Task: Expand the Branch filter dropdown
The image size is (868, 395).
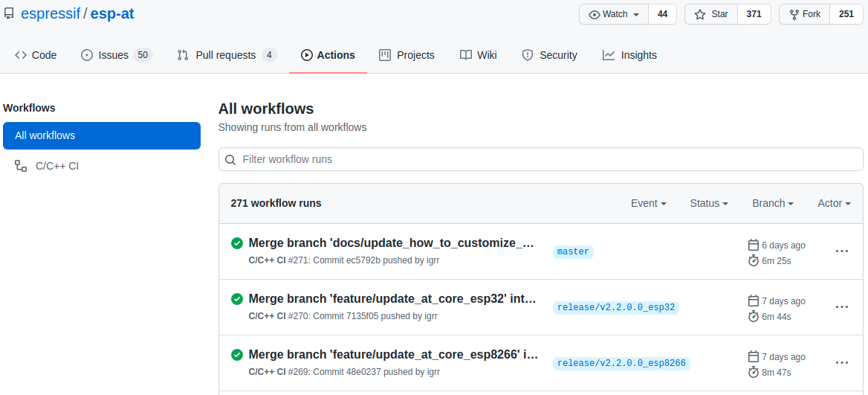Action: tap(772, 203)
